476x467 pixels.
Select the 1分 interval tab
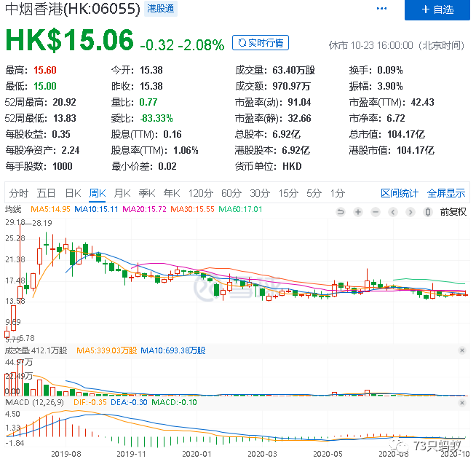pyautogui.click(x=338, y=193)
